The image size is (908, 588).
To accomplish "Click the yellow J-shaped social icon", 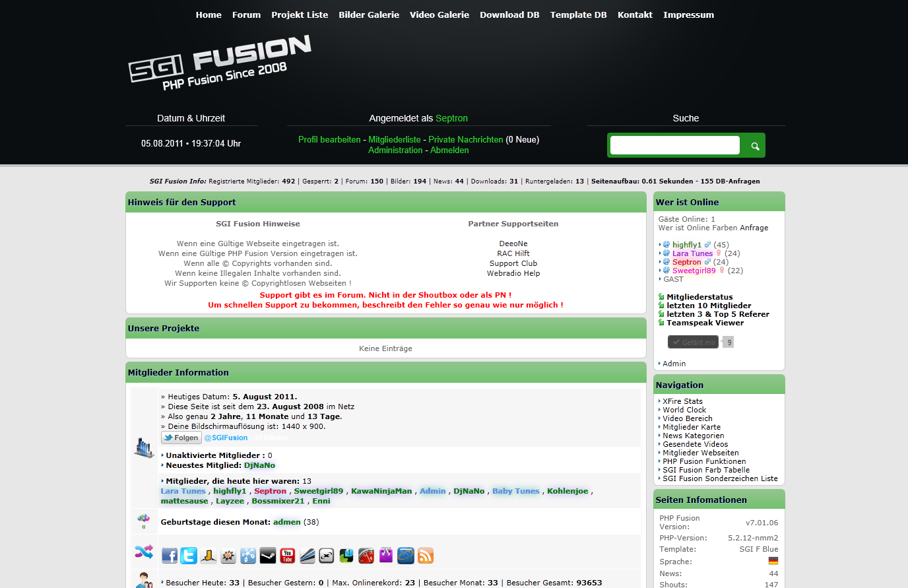I will [x=209, y=556].
